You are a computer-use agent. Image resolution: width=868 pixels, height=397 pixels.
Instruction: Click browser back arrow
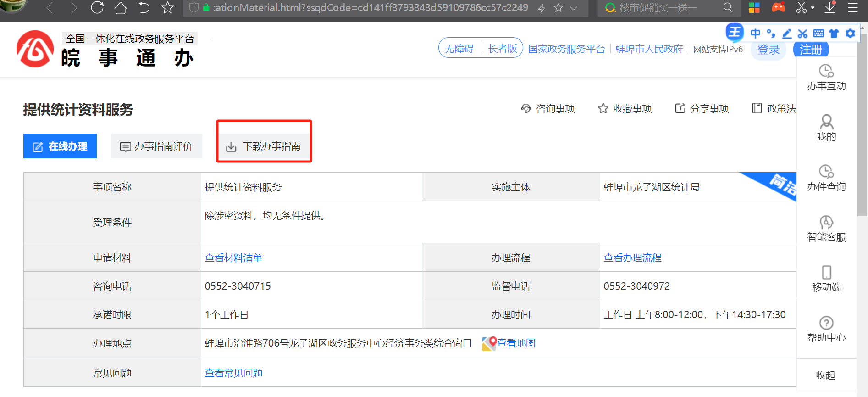(50, 8)
